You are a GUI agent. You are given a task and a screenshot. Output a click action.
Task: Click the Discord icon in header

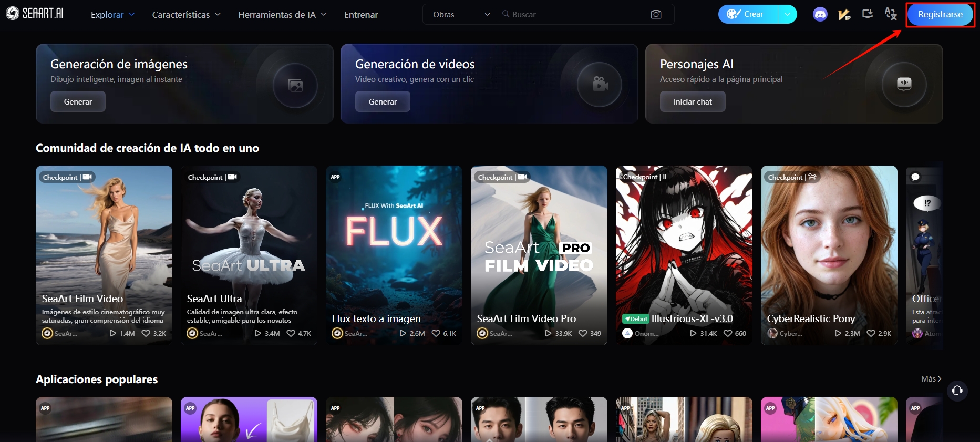[x=820, y=15]
